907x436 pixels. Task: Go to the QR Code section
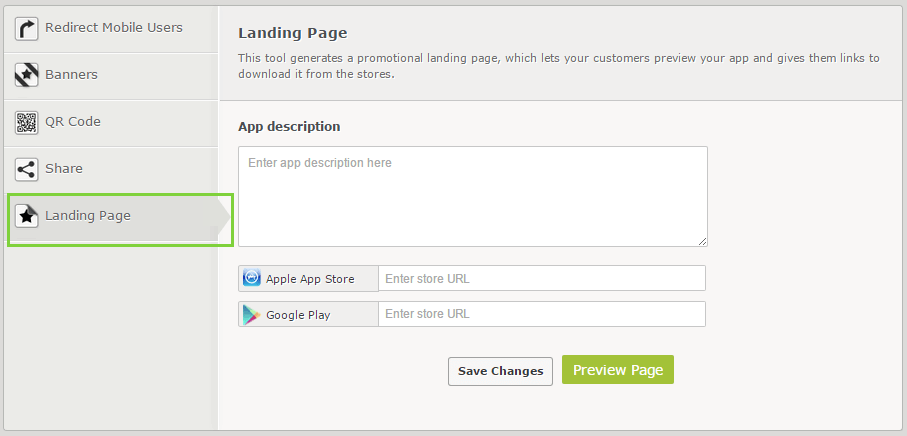tap(73, 122)
